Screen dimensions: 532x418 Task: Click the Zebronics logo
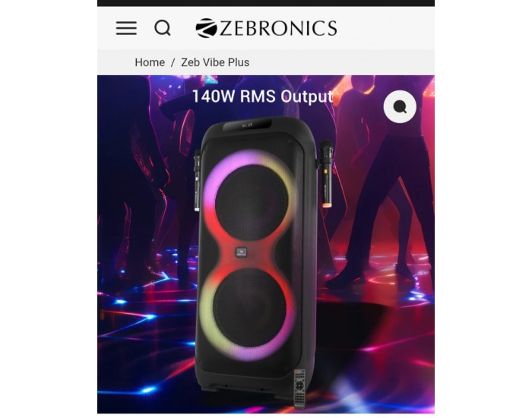[x=266, y=28]
